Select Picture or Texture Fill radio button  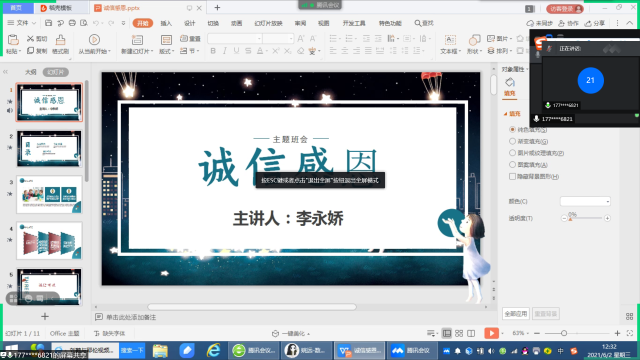click(x=512, y=153)
